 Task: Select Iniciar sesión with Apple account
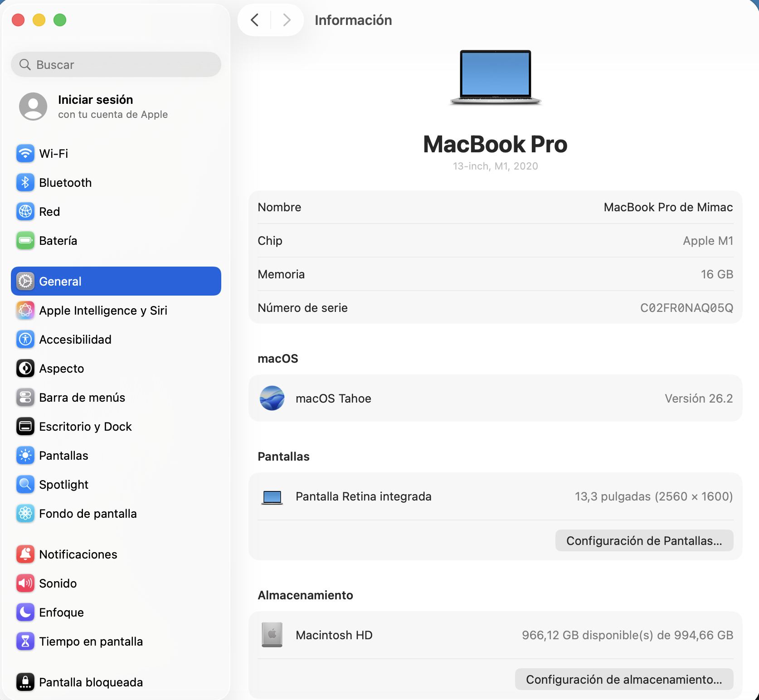click(95, 107)
